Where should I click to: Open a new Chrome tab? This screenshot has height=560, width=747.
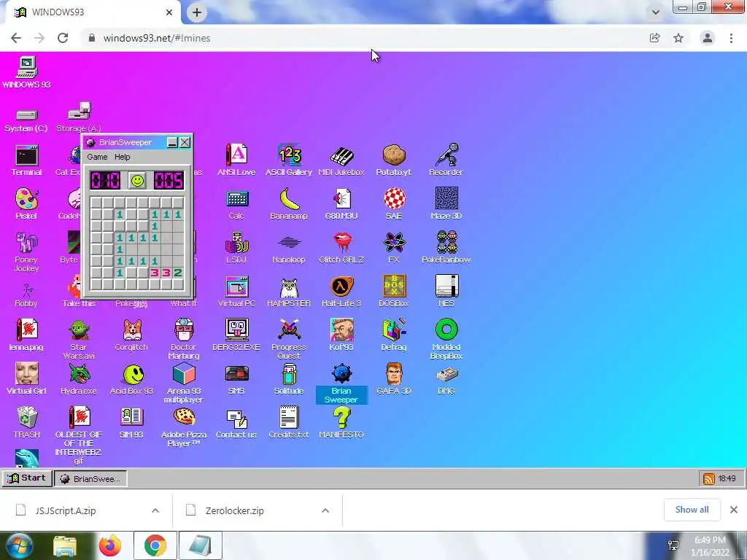pos(197,13)
